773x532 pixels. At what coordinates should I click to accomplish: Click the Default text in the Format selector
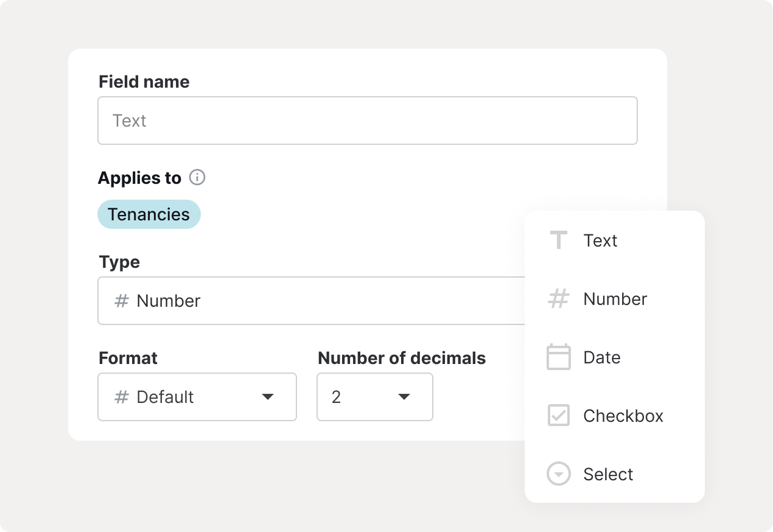coord(165,397)
